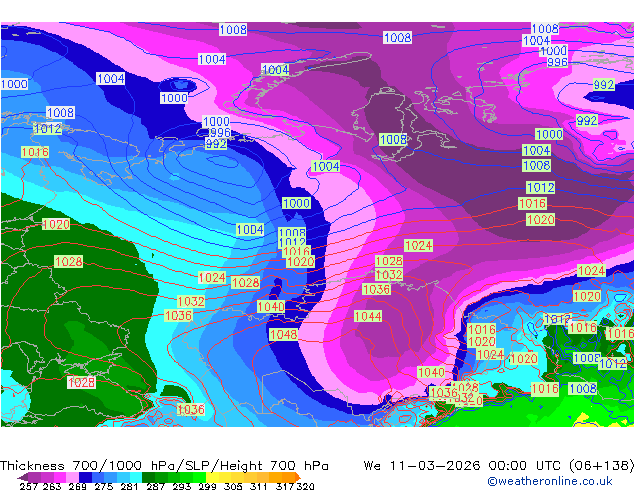Click the legend value 275
634x490 pixels.
[104, 486]
